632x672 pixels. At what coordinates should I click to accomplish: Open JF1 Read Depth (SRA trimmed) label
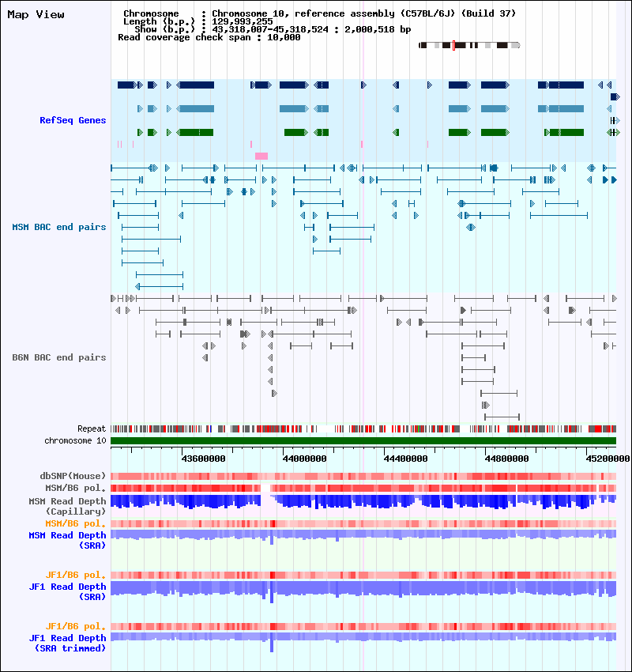(67, 644)
